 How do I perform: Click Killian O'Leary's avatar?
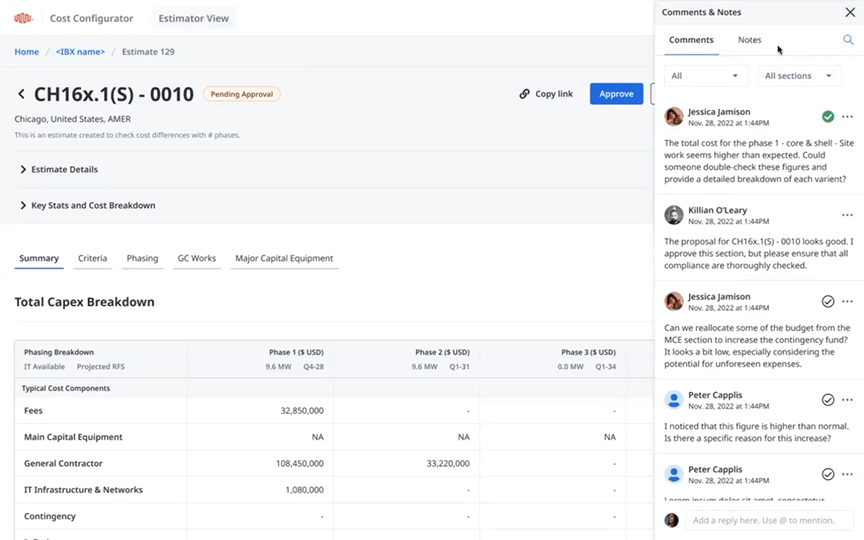tap(673, 215)
